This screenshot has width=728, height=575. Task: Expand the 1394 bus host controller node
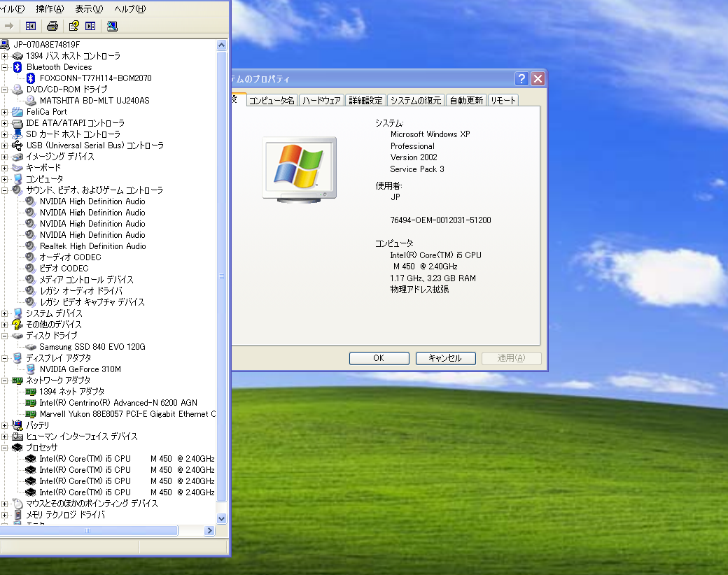5,56
